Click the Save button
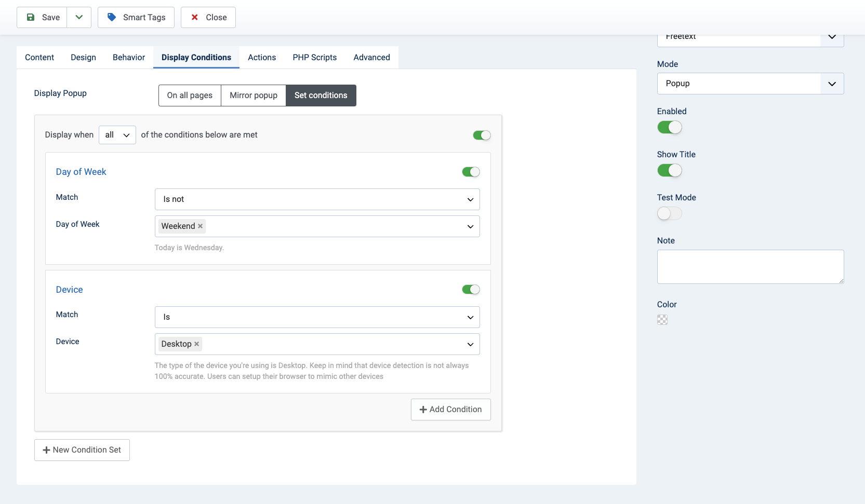This screenshot has height=504, width=865. coord(42,17)
